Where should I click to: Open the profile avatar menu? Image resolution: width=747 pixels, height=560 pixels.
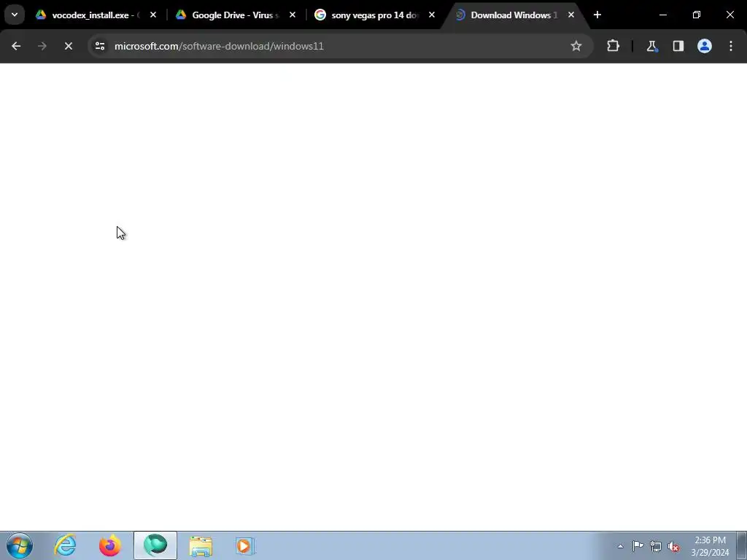pyautogui.click(x=705, y=46)
